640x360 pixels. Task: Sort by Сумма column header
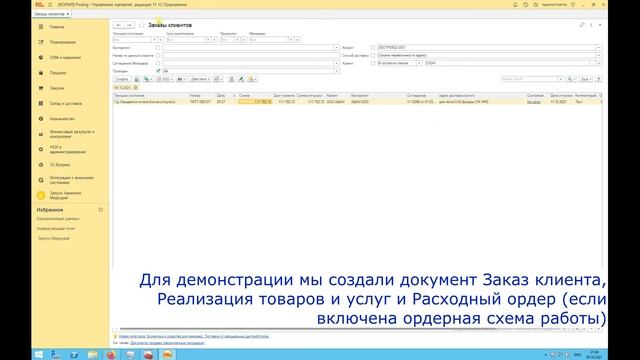244,96
